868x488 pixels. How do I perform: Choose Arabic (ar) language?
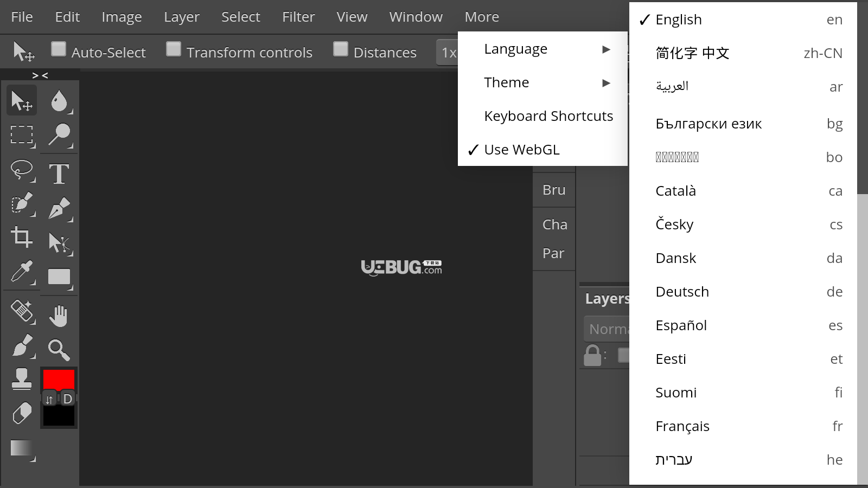click(x=743, y=87)
